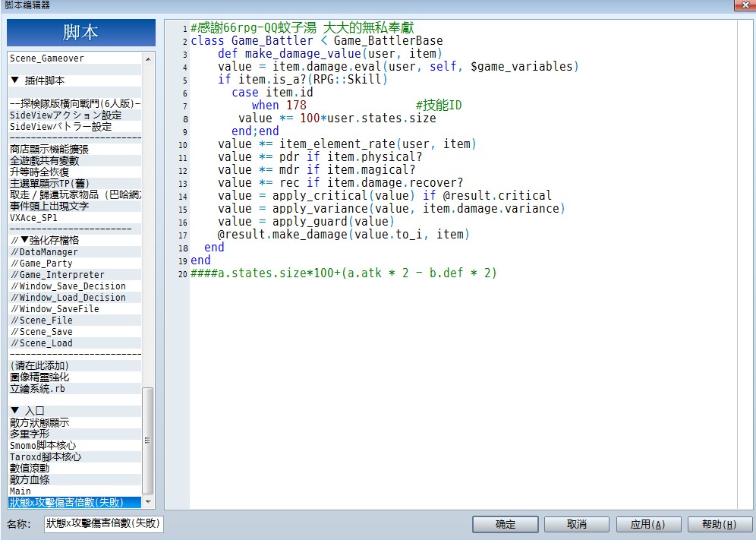Select 圖像精靈強化 script
The width and height of the screenshot is (756, 540).
[x=74, y=377]
